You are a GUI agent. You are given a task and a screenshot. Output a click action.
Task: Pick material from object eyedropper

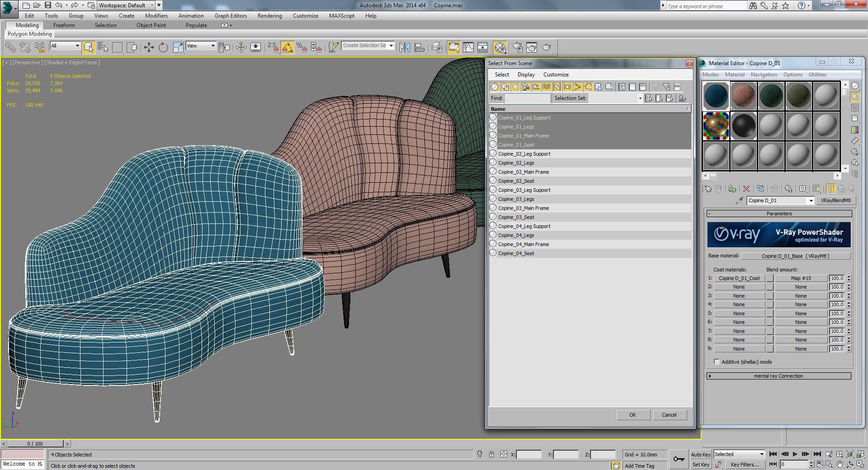click(x=740, y=200)
